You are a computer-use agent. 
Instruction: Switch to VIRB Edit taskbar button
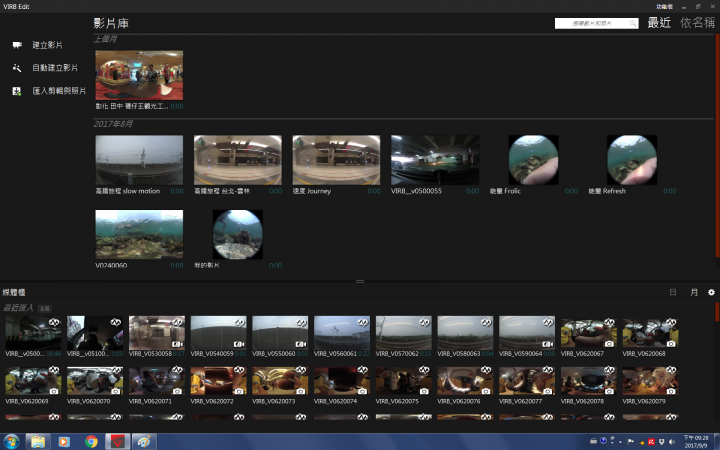click(118, 442)
